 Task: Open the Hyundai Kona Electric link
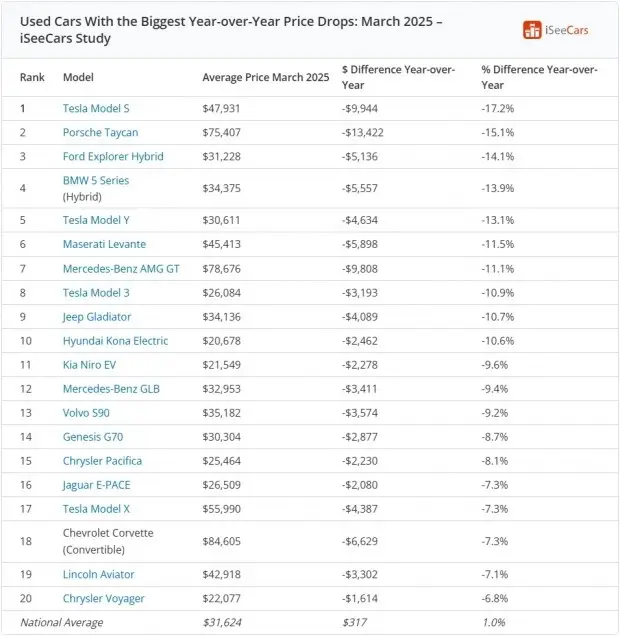[x=114, y=341]
